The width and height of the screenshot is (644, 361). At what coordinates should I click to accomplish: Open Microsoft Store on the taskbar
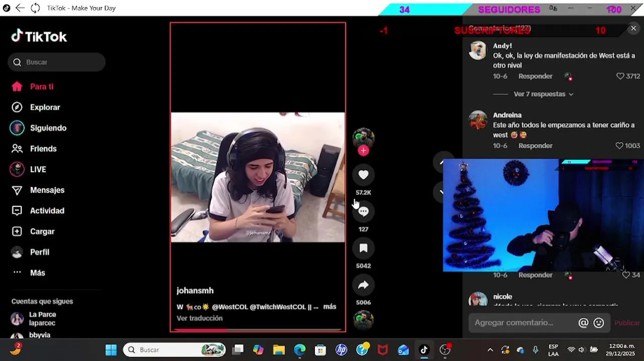click(x=320, y=350)
